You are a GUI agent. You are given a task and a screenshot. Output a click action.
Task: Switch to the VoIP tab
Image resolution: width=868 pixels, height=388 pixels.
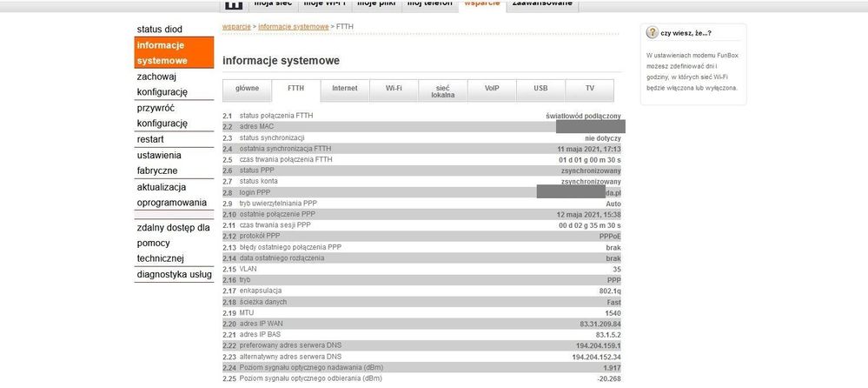point(492,88)
